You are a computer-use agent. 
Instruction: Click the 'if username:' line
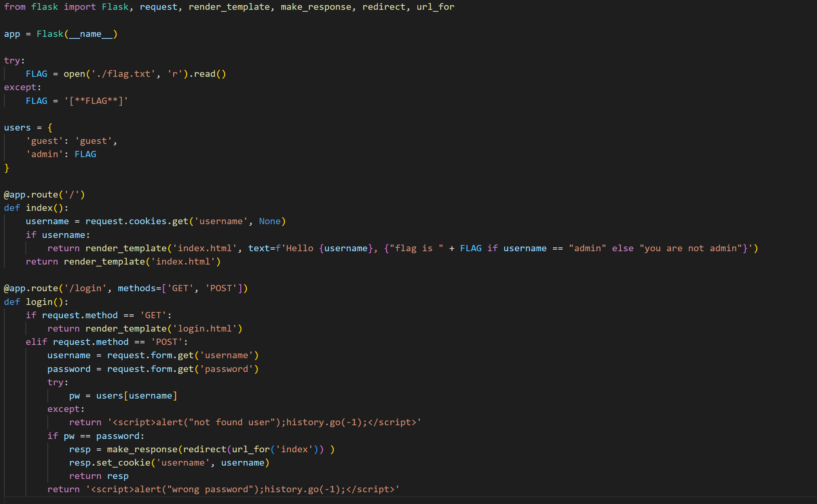tap(58, 235)
